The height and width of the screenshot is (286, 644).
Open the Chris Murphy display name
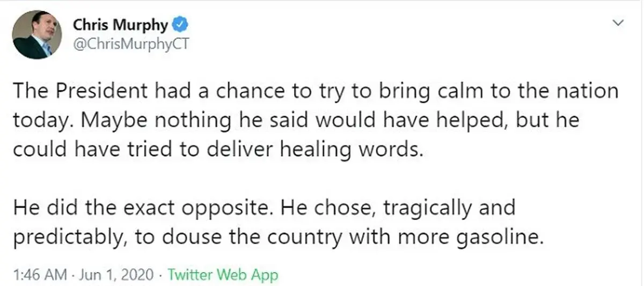pos(120,25)
